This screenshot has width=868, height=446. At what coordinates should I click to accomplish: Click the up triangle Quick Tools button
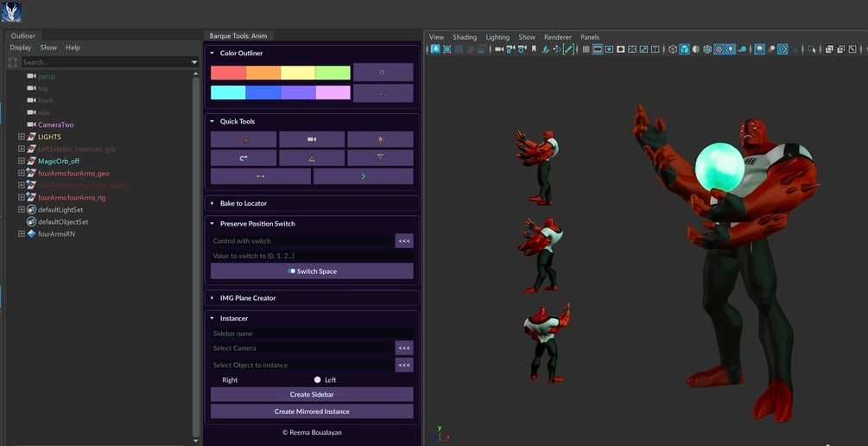tap(312, 158)
